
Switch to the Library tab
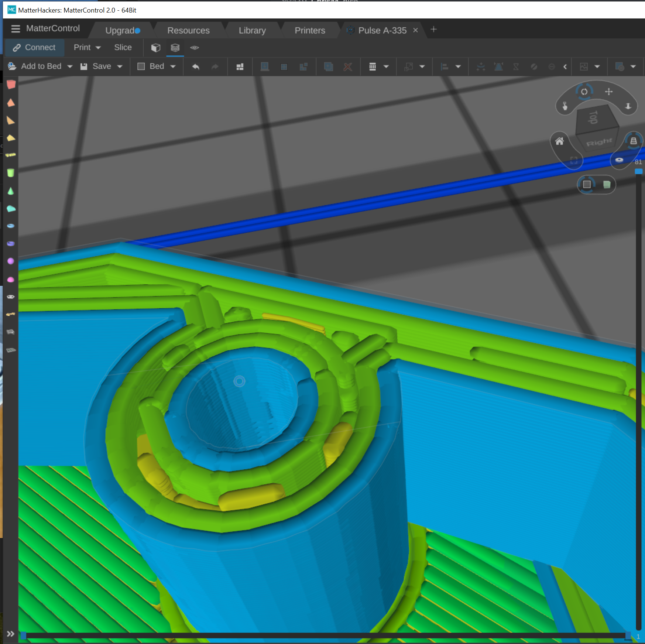pos(252,30)
